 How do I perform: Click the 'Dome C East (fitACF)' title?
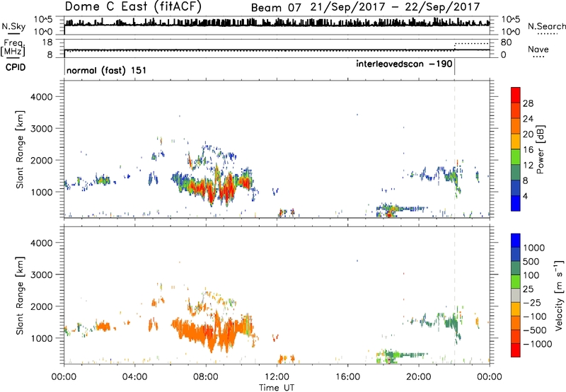pyautogui.click(x=133, y=7)
